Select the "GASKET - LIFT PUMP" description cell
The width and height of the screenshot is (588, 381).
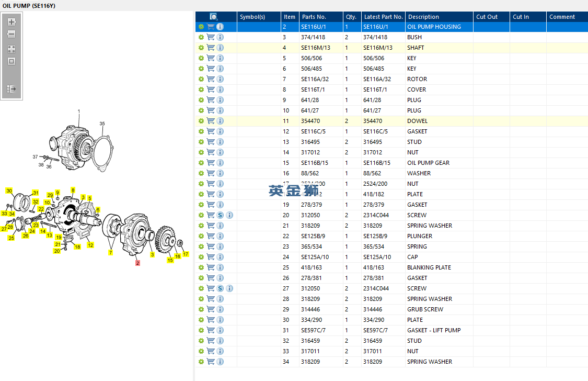pyautogui.click(x=439, y=330)
